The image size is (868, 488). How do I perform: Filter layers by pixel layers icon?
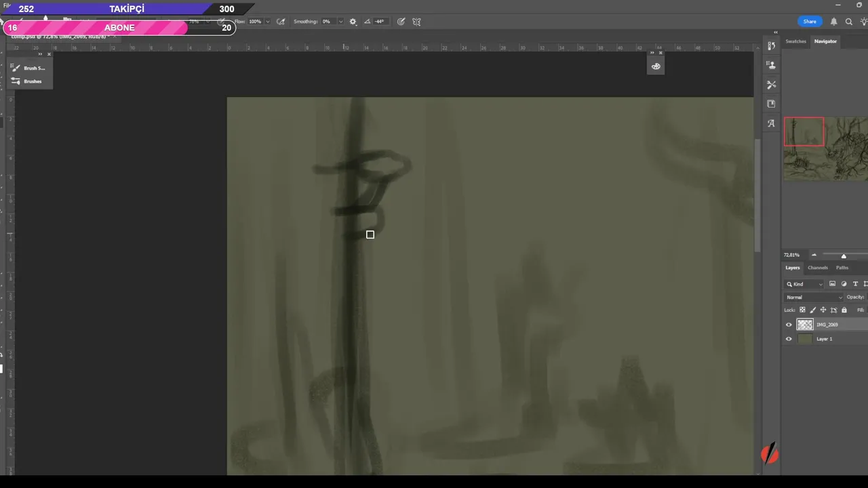point(832,284)
